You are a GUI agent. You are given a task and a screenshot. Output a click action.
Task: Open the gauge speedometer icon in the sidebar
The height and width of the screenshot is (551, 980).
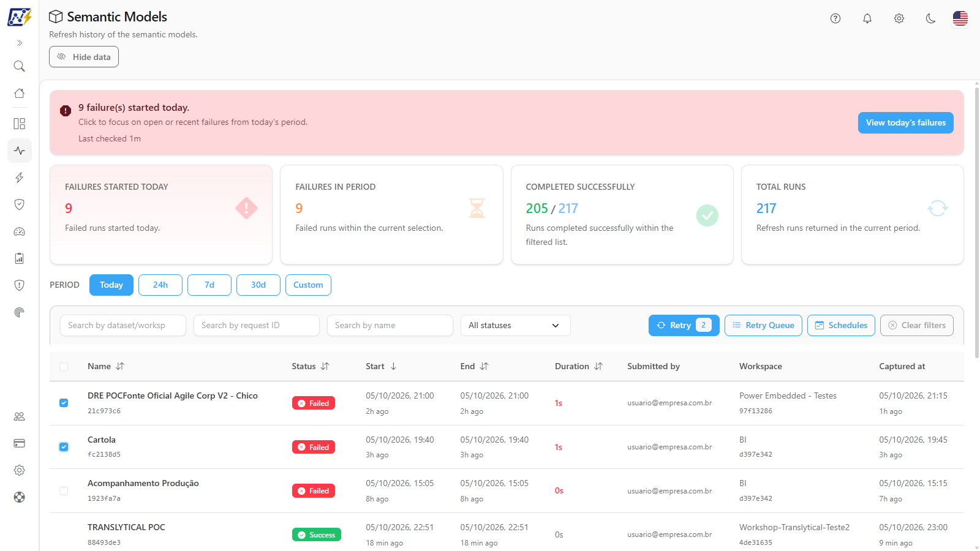[x=20, y=231]
